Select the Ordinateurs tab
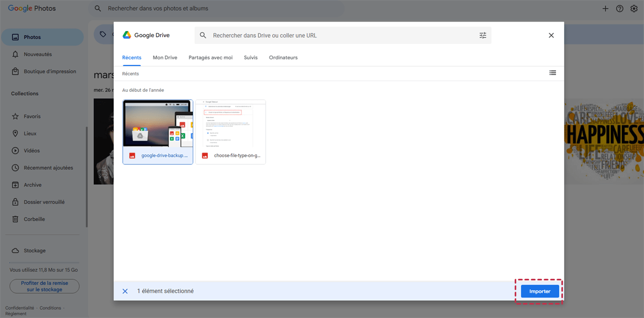 pyautogui.click(x=283, y=57)
